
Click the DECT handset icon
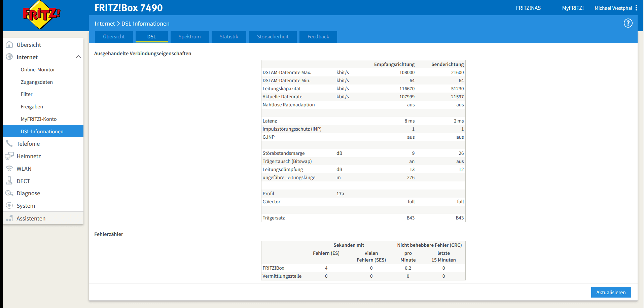[x=9, y=181]
